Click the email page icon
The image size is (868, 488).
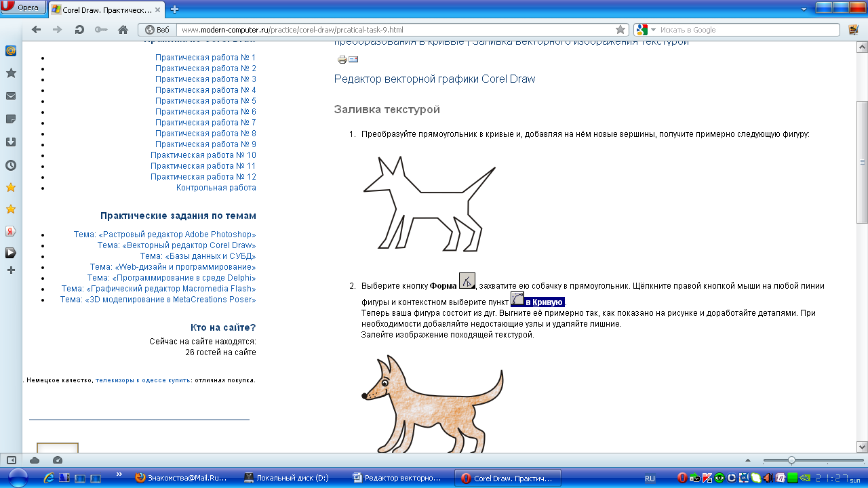[x=353, y=60]
